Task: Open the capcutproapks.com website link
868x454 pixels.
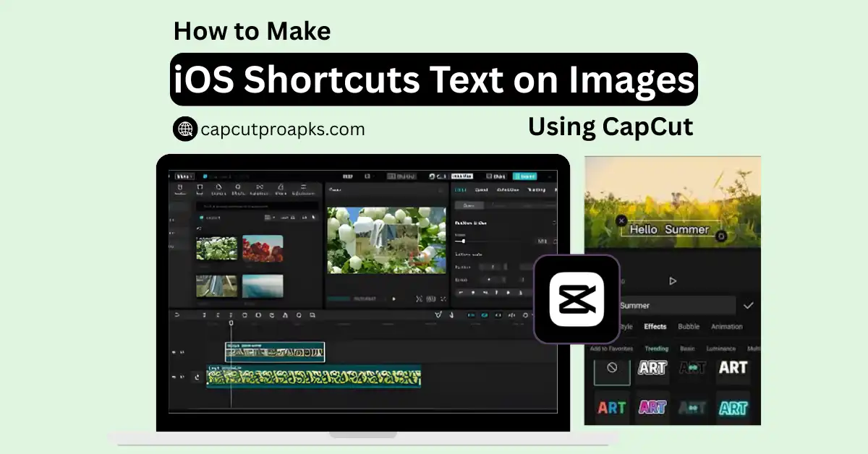Action: coord(283,130)
